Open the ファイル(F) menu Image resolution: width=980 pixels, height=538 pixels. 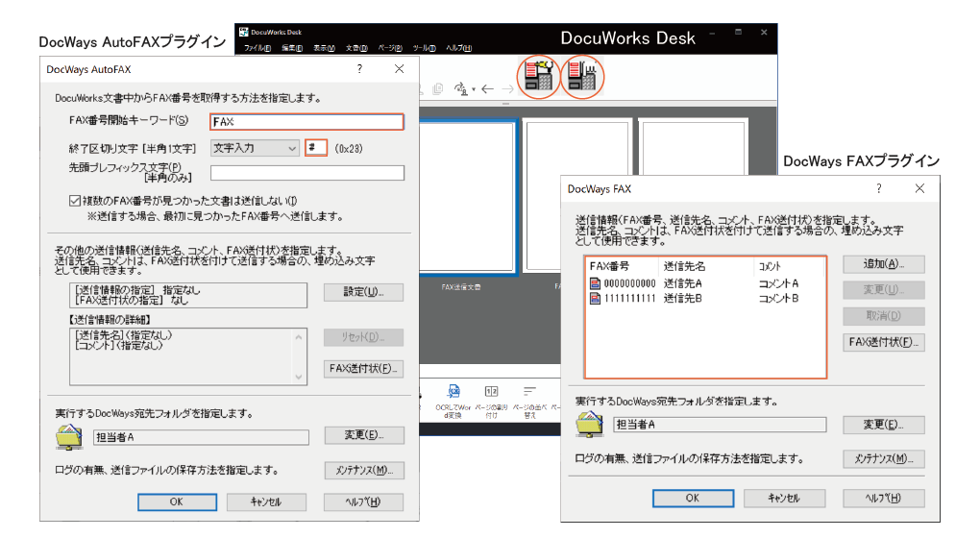tap(257, 48)
